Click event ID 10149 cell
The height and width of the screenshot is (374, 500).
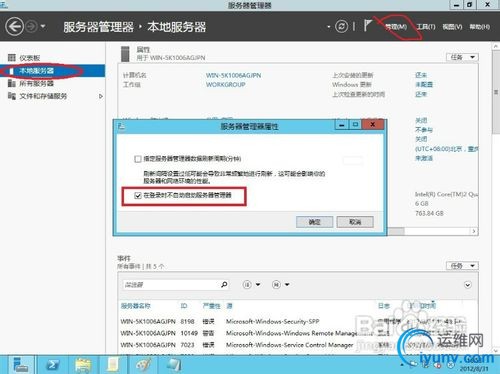pyautogui.click(x=189, y=333)
